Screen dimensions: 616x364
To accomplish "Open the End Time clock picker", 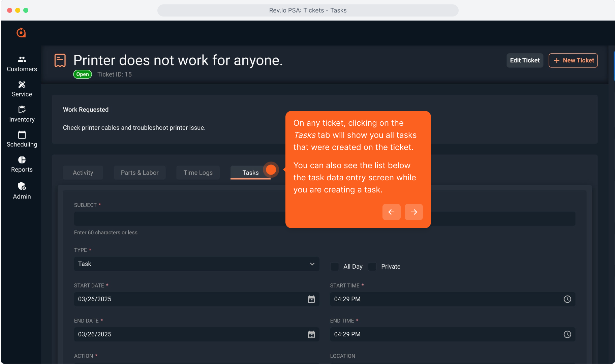I will click(x=567, y=334).
